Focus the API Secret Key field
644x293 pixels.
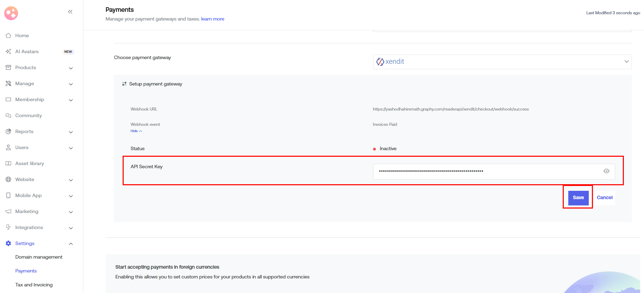486,171
